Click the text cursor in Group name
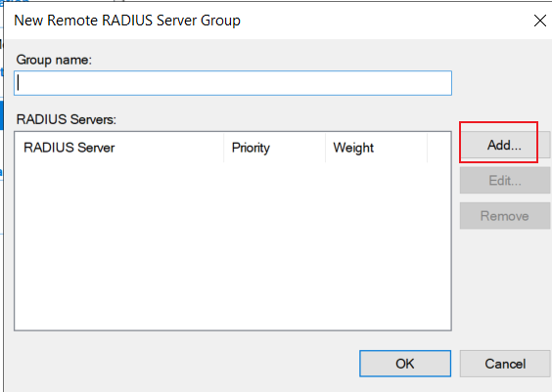 [x=19, y=83]
